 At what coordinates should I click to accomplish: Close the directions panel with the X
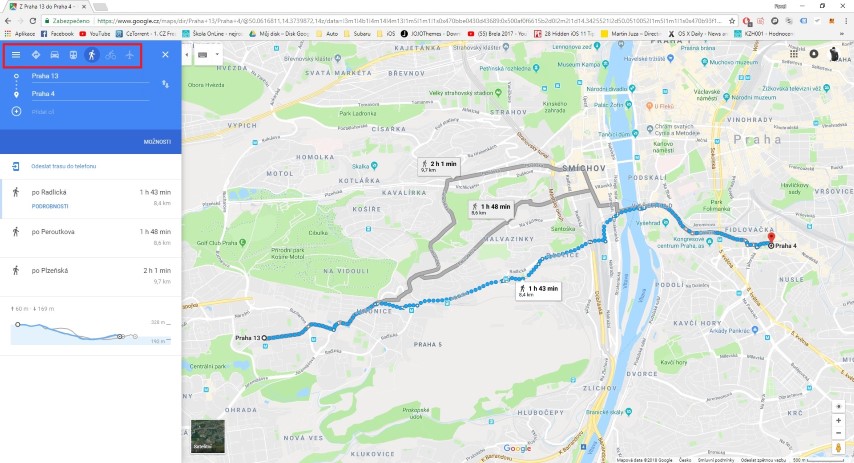pos(166,54)
